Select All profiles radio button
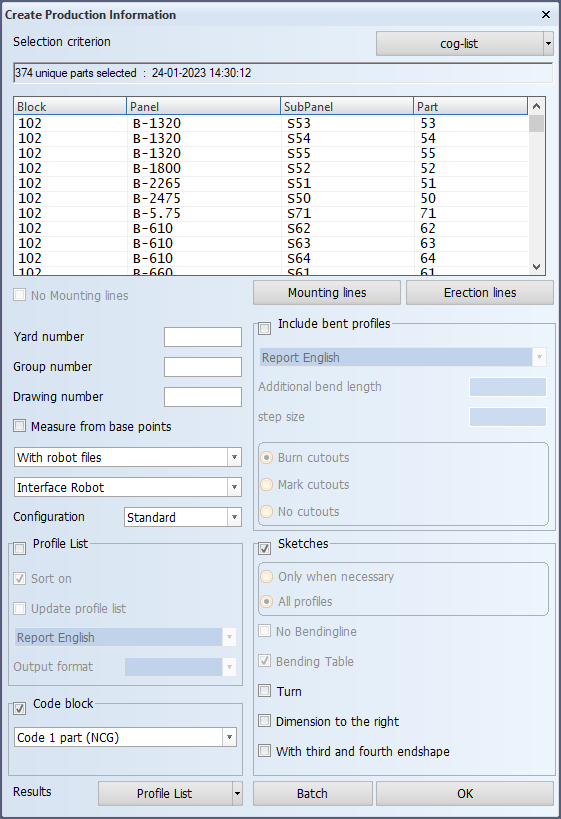This screenshot has width=561, height=819. (x=266, y=602)
